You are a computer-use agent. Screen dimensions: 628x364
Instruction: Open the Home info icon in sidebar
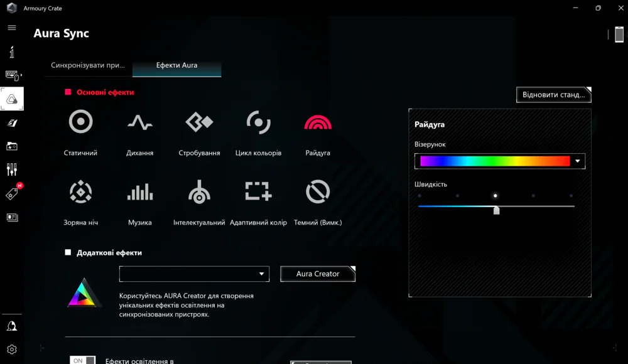[11, 51]
